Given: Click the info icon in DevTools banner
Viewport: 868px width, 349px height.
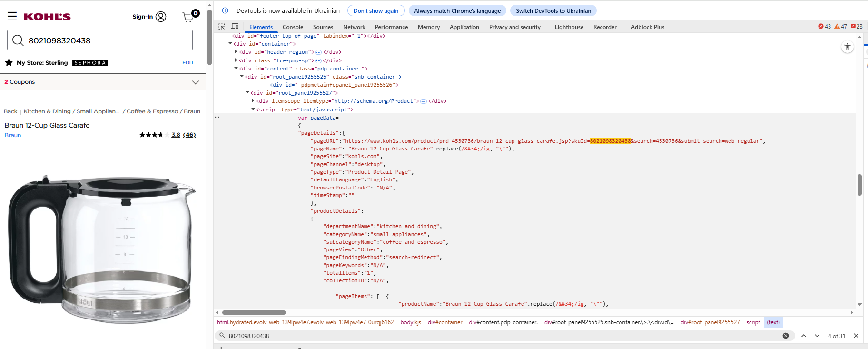Looking at the screenshot, I should 225,10.
